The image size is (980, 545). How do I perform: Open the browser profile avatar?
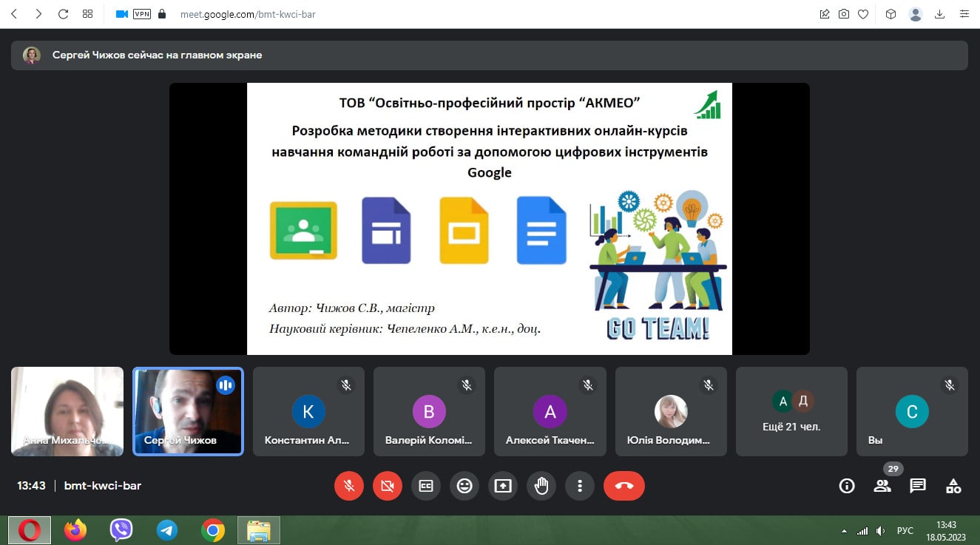916,14
